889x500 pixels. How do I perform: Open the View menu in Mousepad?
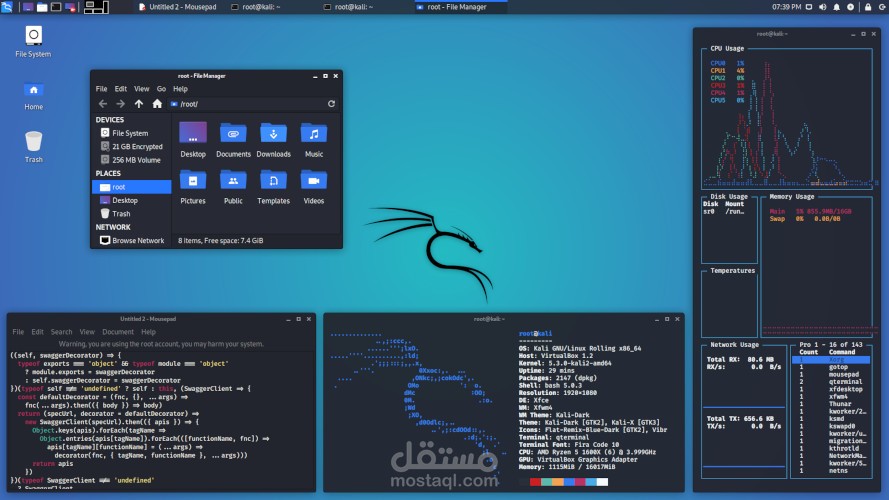pos(87,332)
